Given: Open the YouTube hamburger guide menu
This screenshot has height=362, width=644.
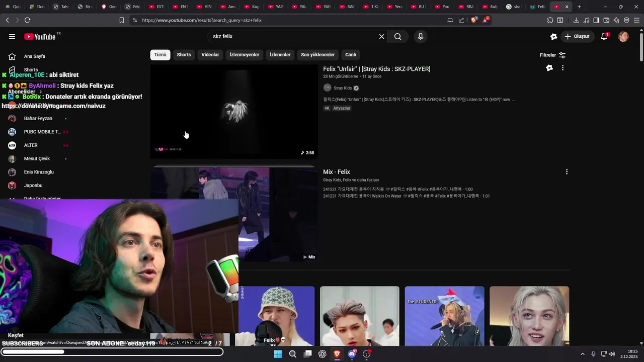Looking at the screenshot, I should click(x=12, y=36).
